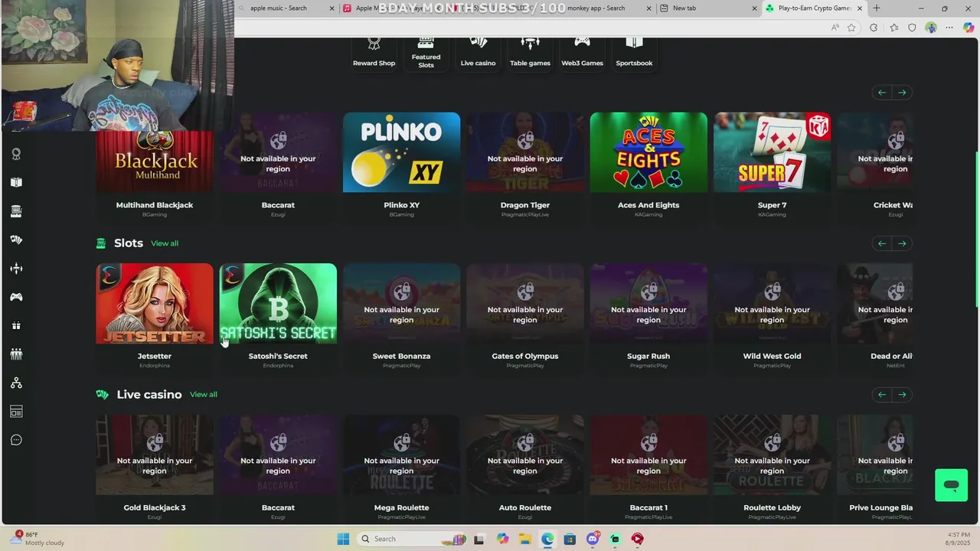980x551 pixels.
Task: Click the chat bubble icon in sidebar
Action: [16, 440]
